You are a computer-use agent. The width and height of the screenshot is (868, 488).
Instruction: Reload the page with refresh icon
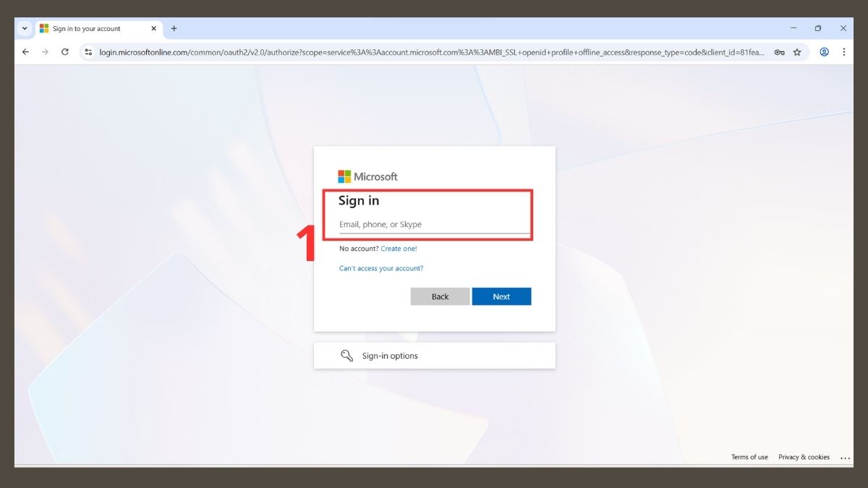tap(65, 52)
